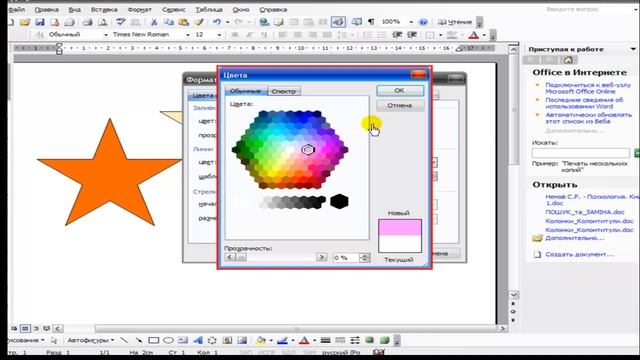This screenshot has width=640, height=360.
Task: Click the Line Color brush icon in the Drawing toolbar
Action: (282, 340)
